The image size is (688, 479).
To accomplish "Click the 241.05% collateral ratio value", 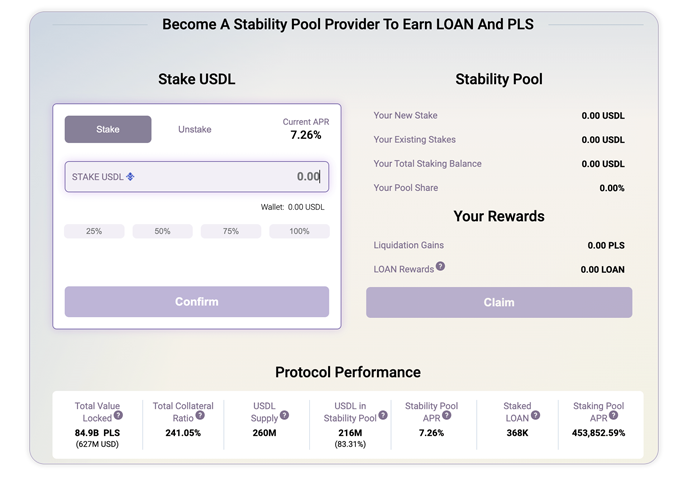I will 183,433.
